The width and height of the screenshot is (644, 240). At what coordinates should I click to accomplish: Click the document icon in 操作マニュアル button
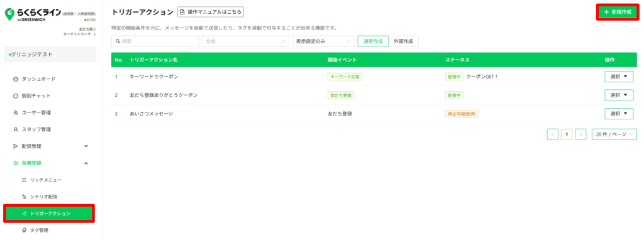pyautogui.click(x=182, y=12)
